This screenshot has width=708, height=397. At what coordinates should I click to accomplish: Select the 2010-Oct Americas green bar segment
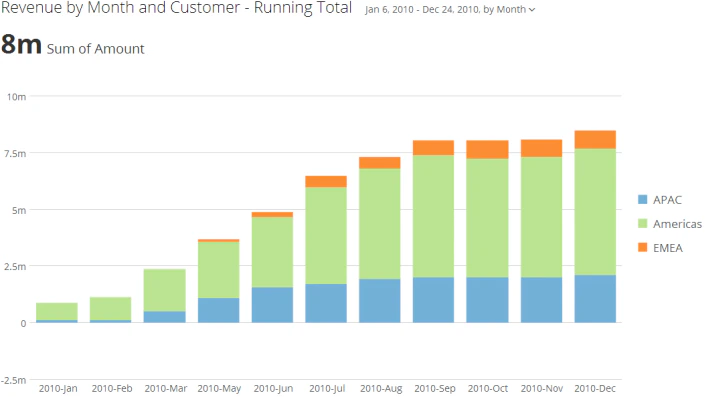pyautogui.click(x=488, y=218)
